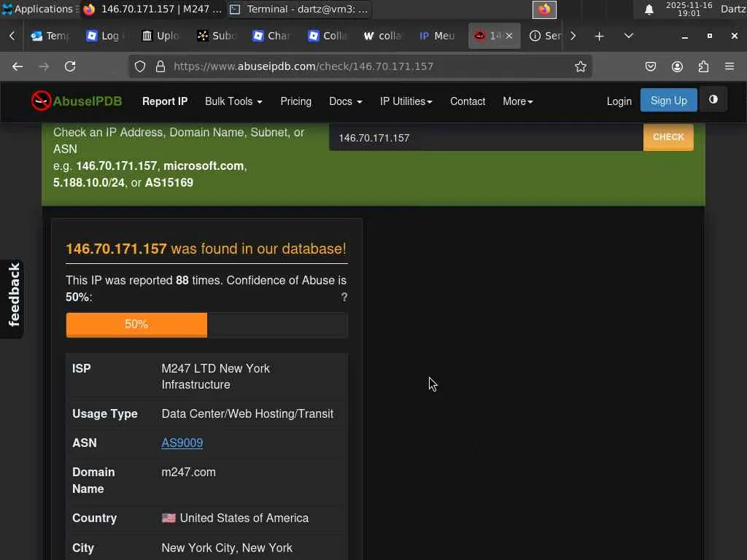Close the active AbuseIPDB tab
This screenshot has height=560, width=747.
[x=508, y=36]
